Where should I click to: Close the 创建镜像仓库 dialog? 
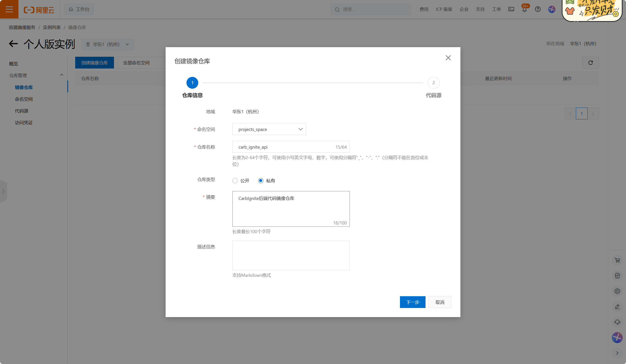(448, 58)
